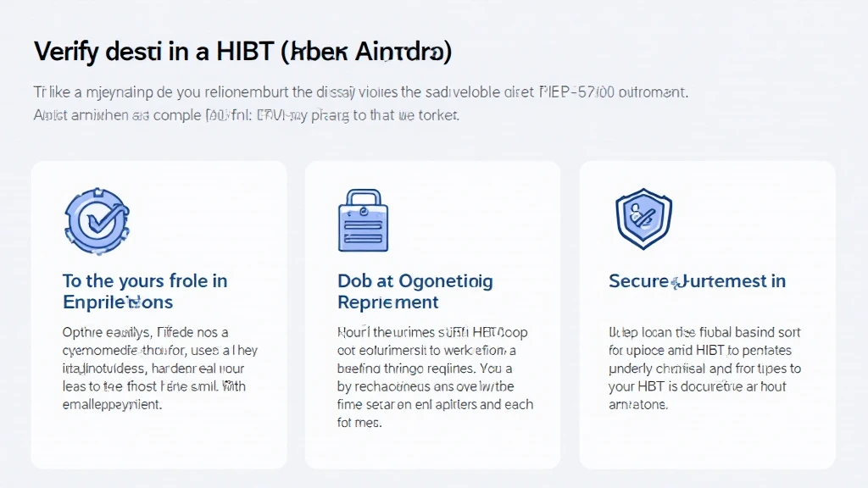The width and height of the screenshot is (868, 488).
Task: Click the padlock document icon
Action: (363, 220)
